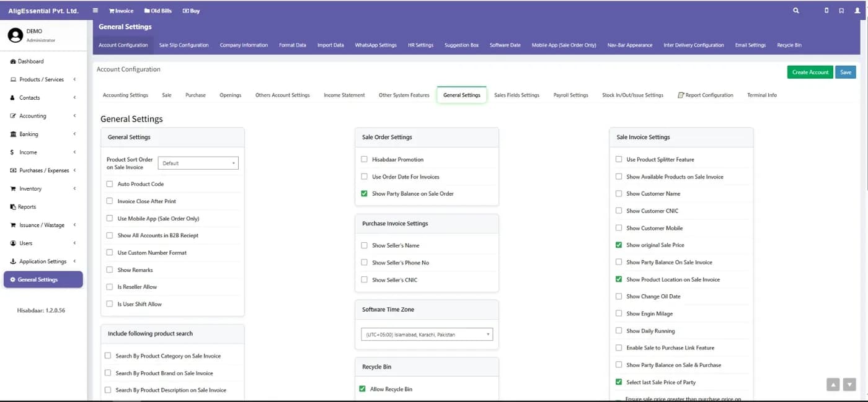The image size is (868, 402).
Task: Open the Invoice shortcut in top bar
Action: tap(121, 11)
